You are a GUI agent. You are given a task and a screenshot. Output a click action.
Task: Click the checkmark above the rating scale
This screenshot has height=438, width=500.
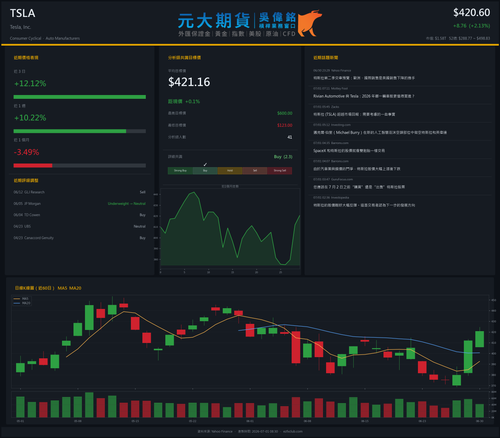205,164
